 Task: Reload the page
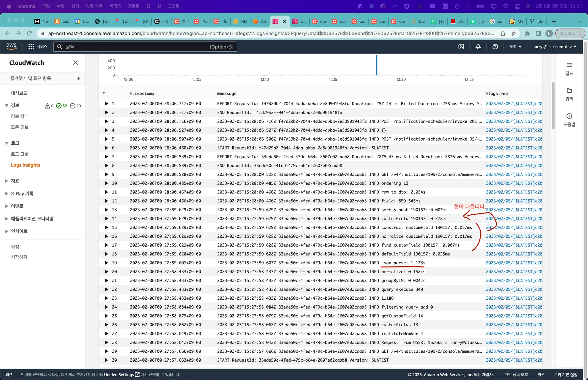[x=29, y=34]
